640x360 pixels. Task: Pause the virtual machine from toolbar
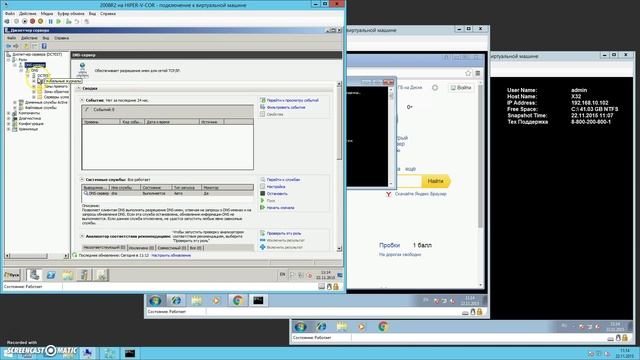(x=51, y=21)
